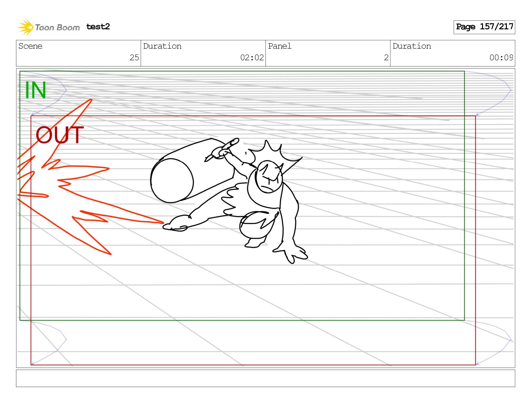Click the green 'IN' camera label
The height and width of the screenshot is (411, 532).
[x=35, y=90]
